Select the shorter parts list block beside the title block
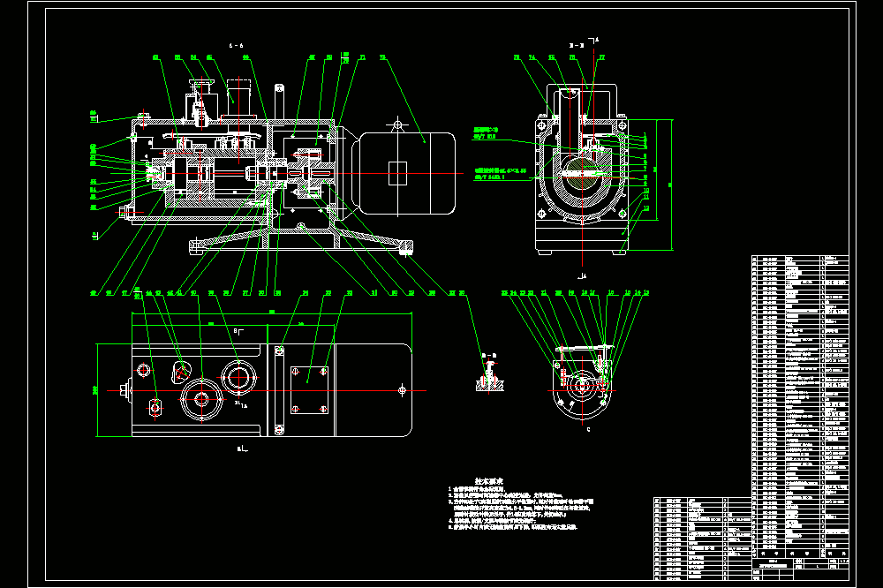Viewport: 883px width, 588px height. tap(703, 539)
